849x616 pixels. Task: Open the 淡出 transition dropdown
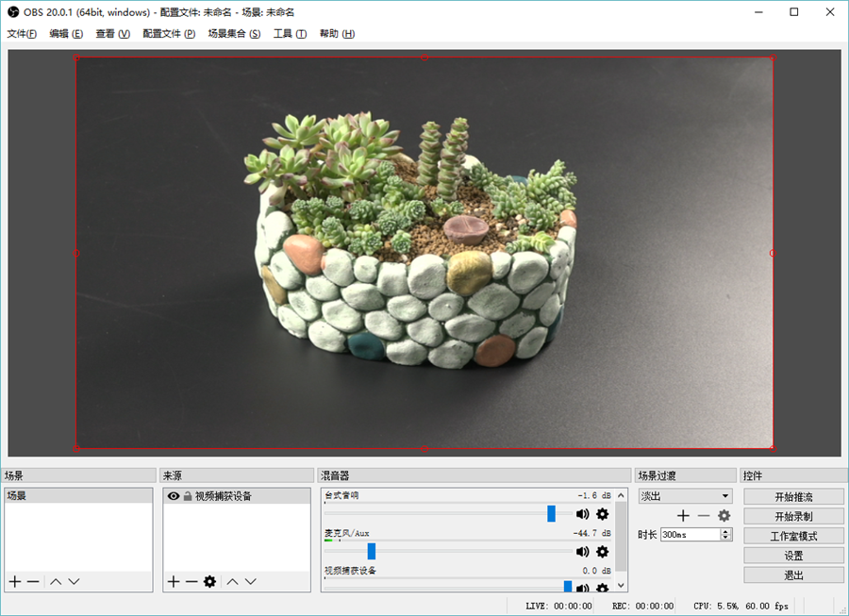click(685, 496)
